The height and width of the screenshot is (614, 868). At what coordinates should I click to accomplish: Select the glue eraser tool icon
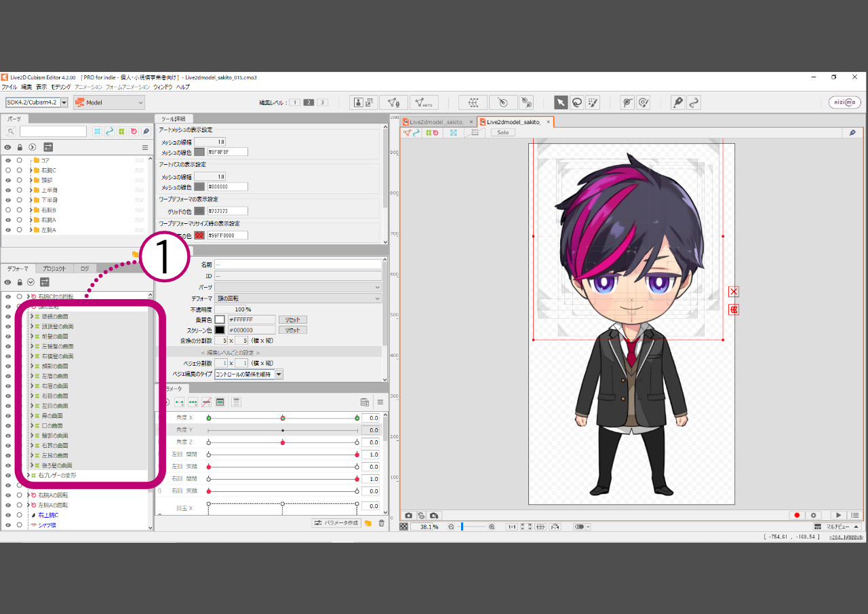coord(644,102)
